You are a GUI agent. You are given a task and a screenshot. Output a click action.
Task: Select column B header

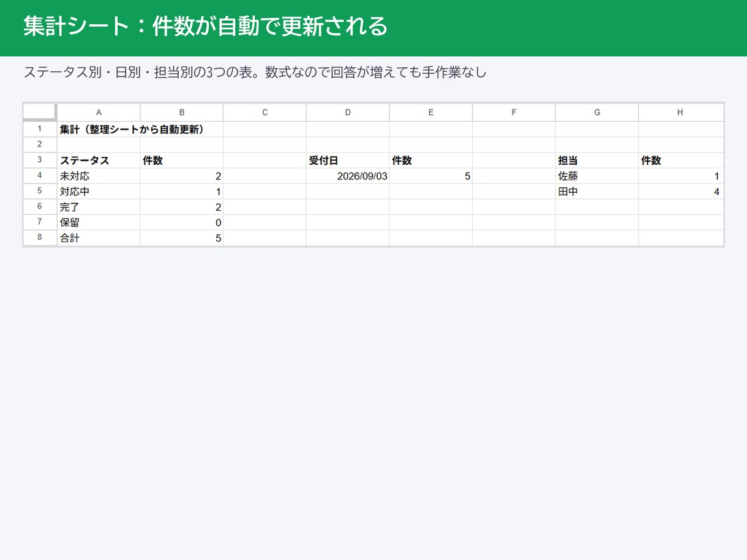coord(182,113)
